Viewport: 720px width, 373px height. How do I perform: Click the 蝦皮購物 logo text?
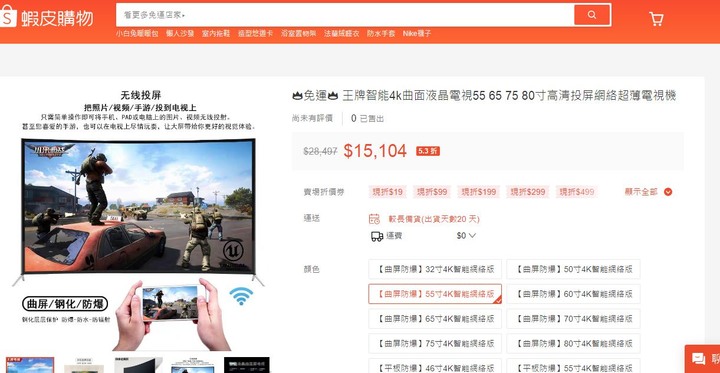point(57,18)
